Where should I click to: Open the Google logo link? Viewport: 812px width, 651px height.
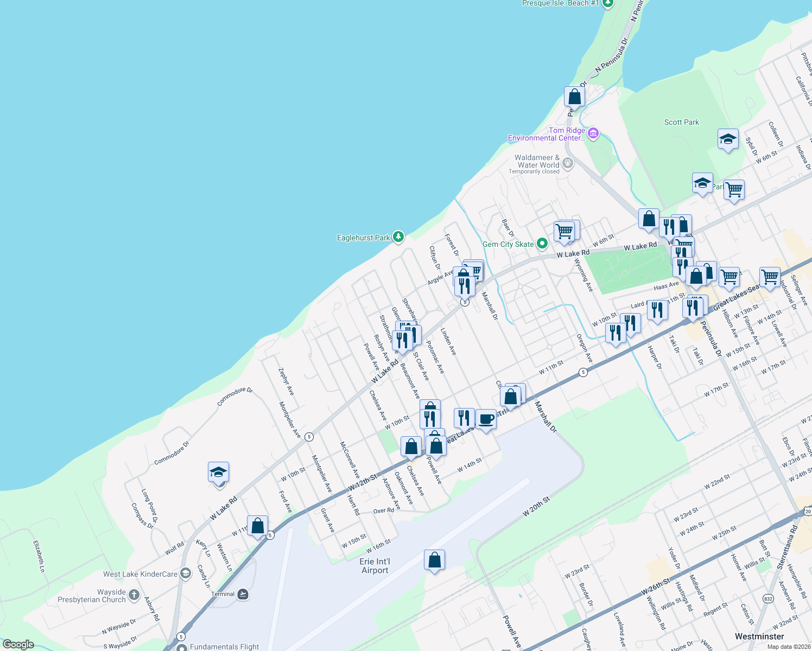tap(19, 643)
